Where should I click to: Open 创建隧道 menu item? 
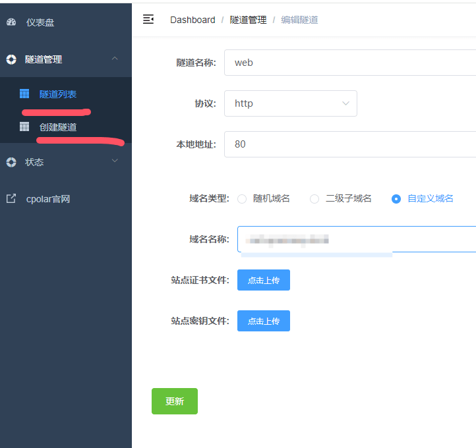coord(58,127)
